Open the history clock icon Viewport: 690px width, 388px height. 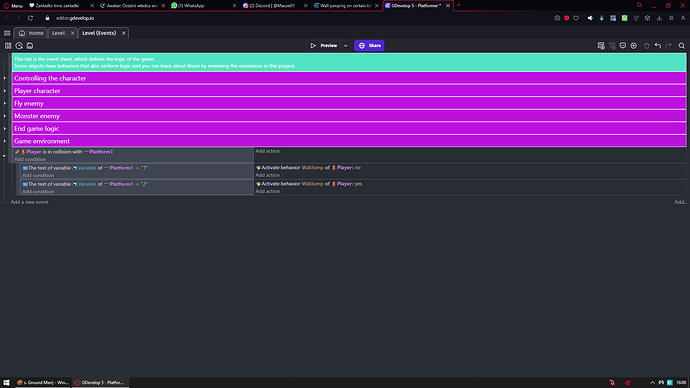(19, 46)
